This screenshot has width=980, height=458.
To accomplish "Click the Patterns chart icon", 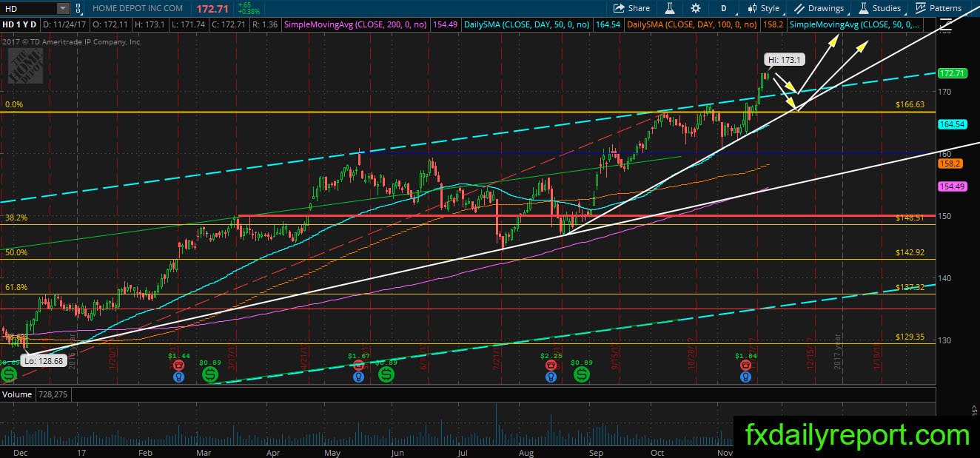I will pyautogui.click(x=921, y=8).
